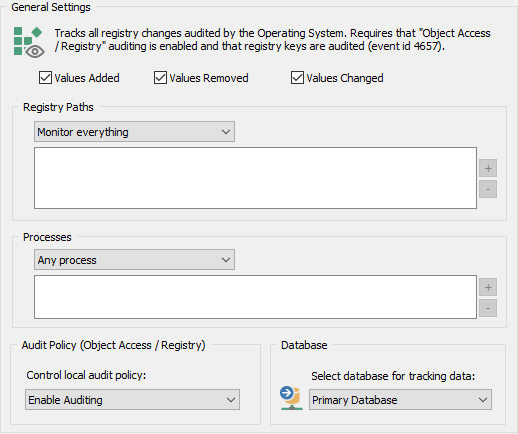The height and width of the screenshot is (434, 518).
Task: Click the Values Changed label text
Action: (x=345, y=78)
